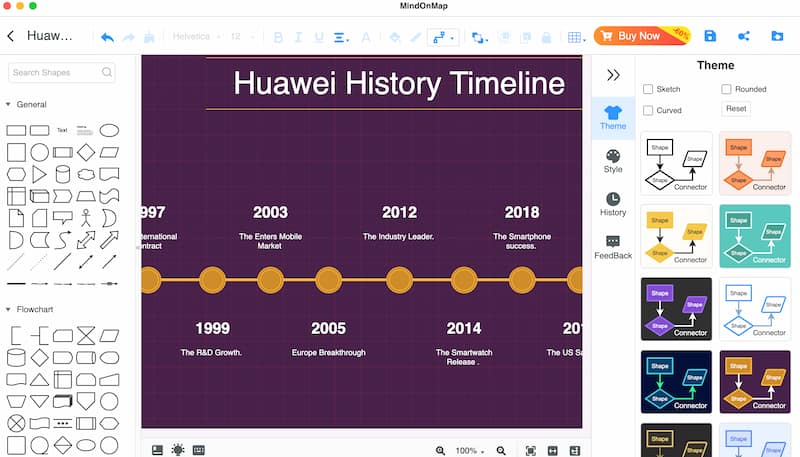This screenshot has width=800, height=457.
Task: Click the Buy Now button
Action: (x=642, y=36)
